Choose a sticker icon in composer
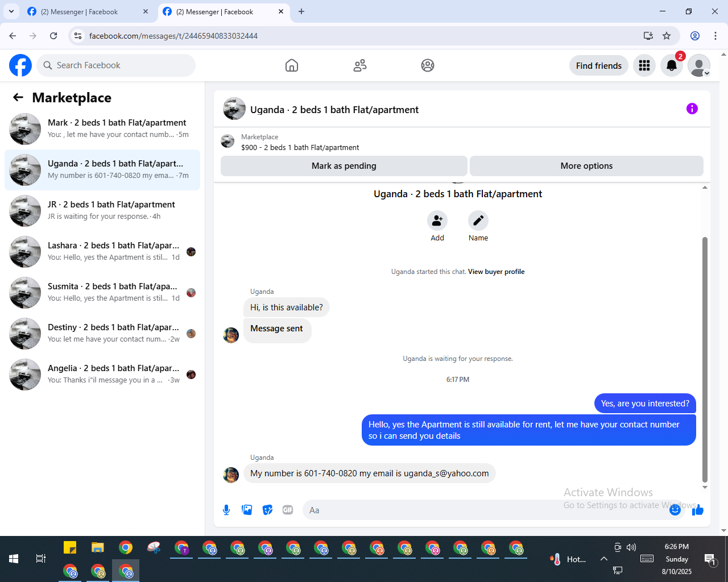This screenshot has height=582, width=728. tap(267, 510)
